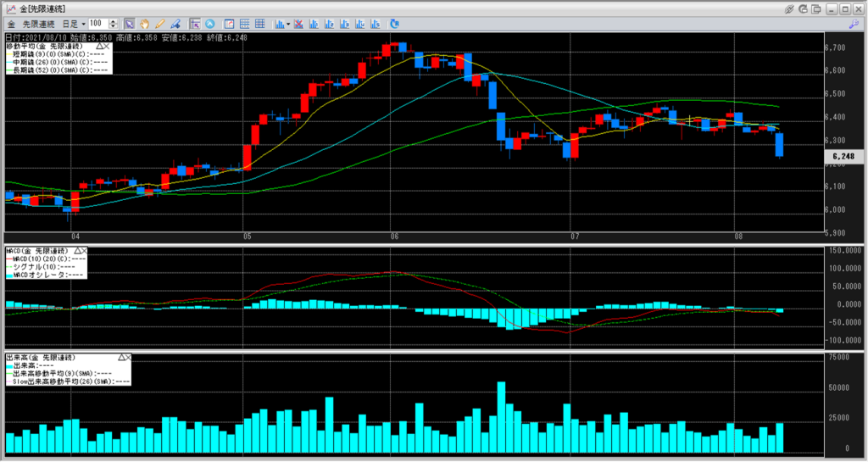Apply chart preset 2 icon
868x462 pixels.
(x=330, y=24)
